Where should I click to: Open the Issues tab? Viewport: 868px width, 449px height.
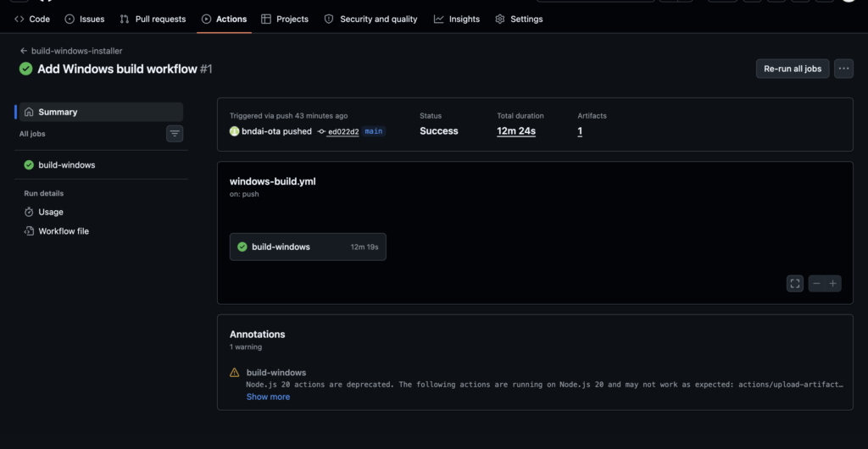(85, 19)
